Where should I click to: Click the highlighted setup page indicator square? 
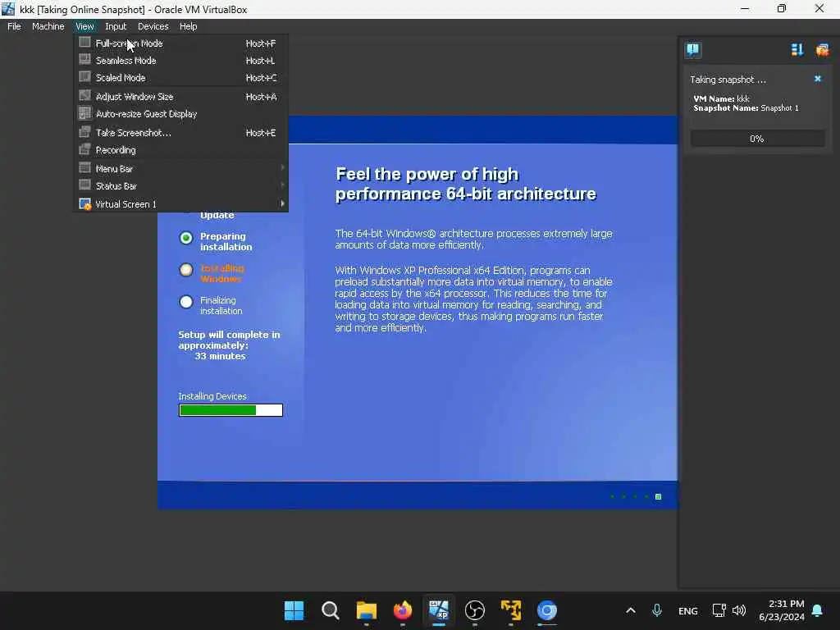pos(659,496)
